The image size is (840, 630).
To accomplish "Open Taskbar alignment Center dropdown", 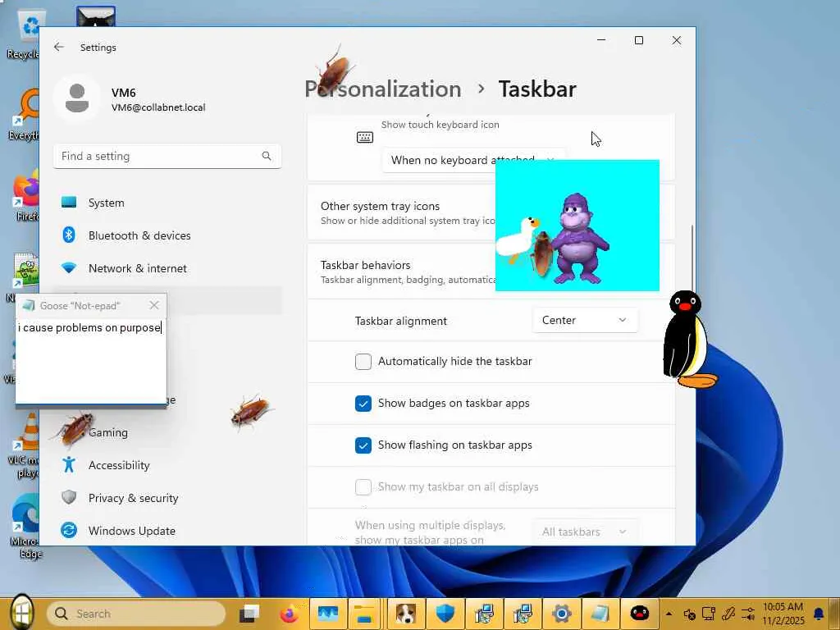I will (x=585, y=321).
